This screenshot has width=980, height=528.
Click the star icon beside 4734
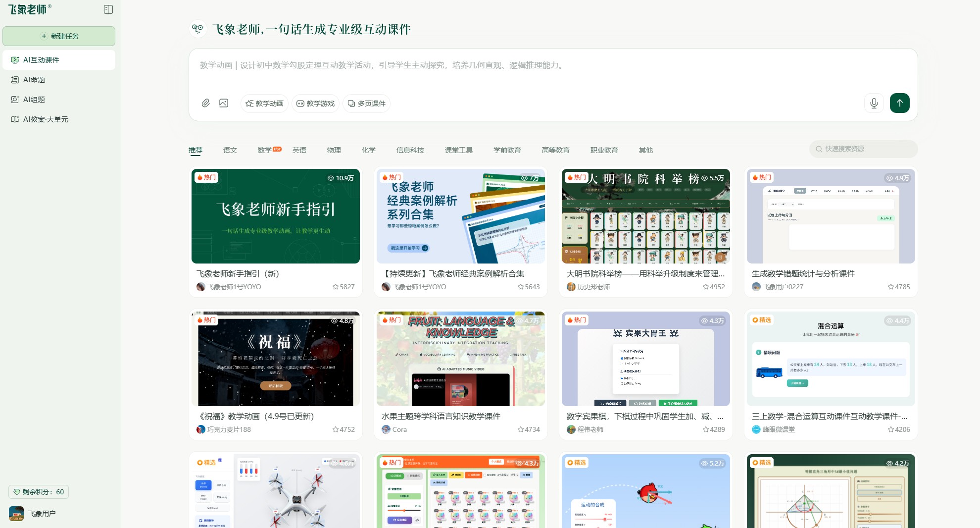pos(521,429)
